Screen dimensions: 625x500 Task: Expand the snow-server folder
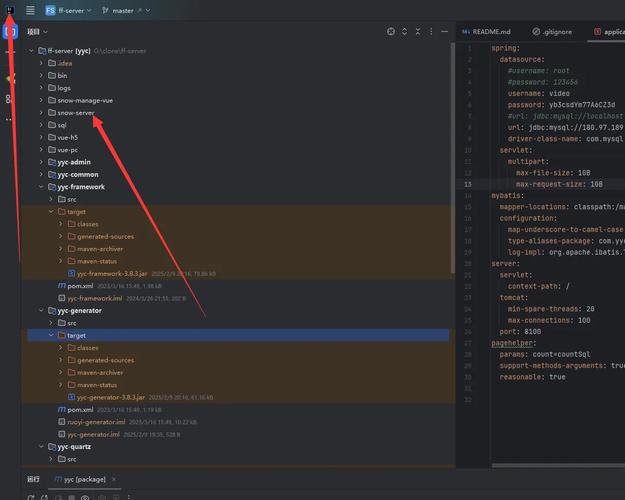pos(42,113)
